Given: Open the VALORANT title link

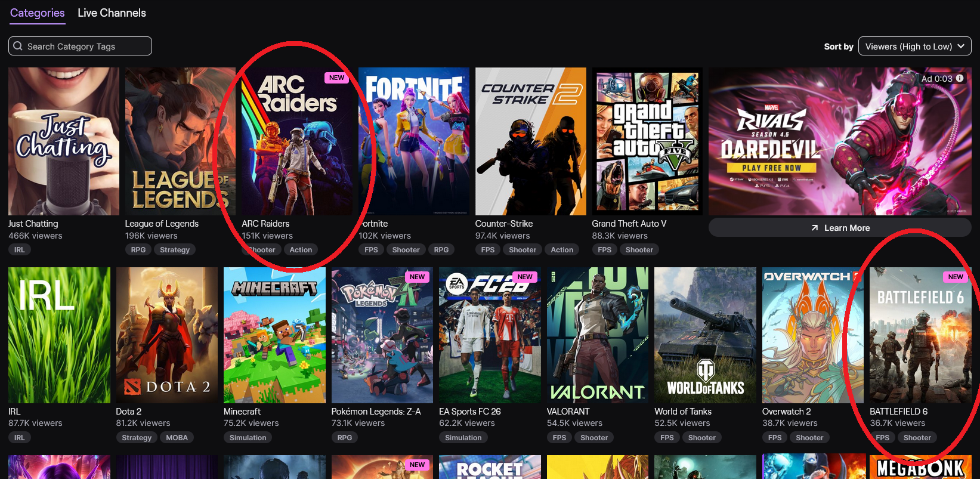Looking at the screenshot, I should (x=568, y=412).
